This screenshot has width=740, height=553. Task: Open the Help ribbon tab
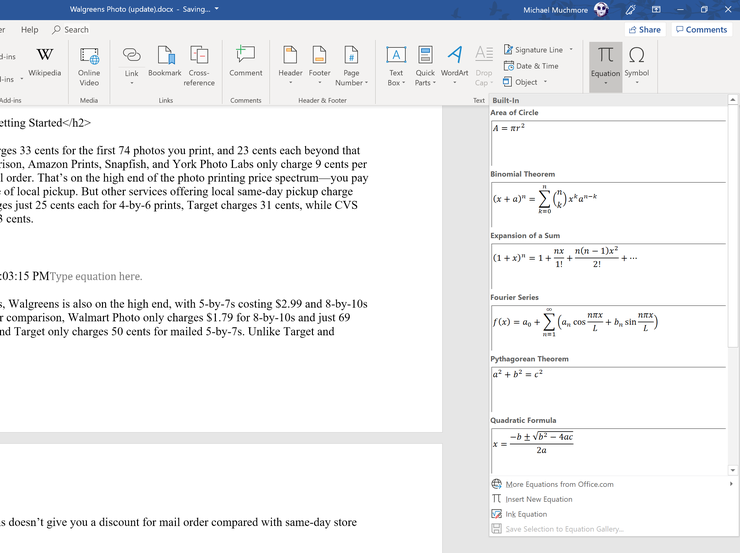point(30,30)
